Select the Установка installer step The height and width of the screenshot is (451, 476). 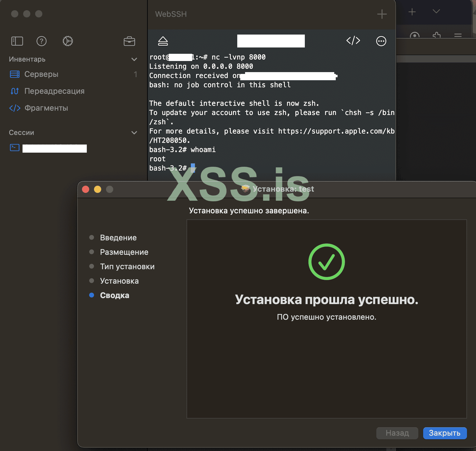coord(120,281)
